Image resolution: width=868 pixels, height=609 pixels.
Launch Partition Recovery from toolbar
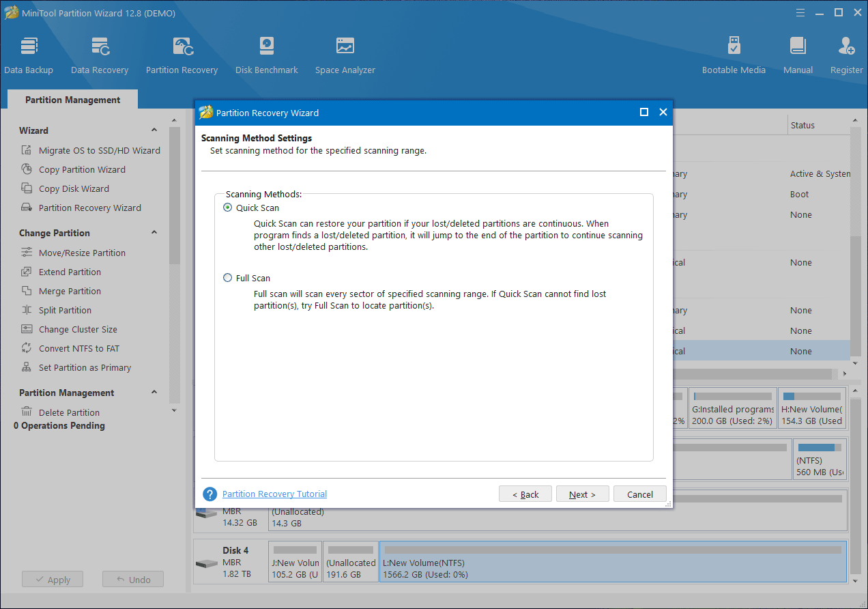click(182, 55)
